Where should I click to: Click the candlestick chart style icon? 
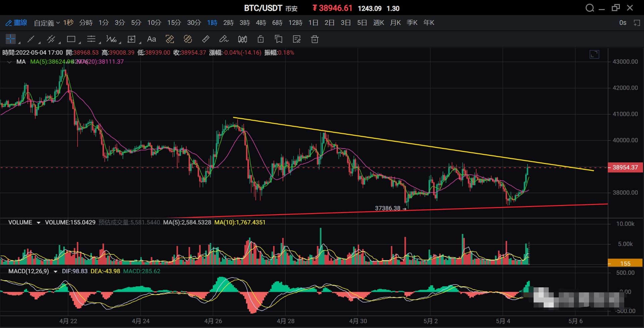[x=242, y=39]
